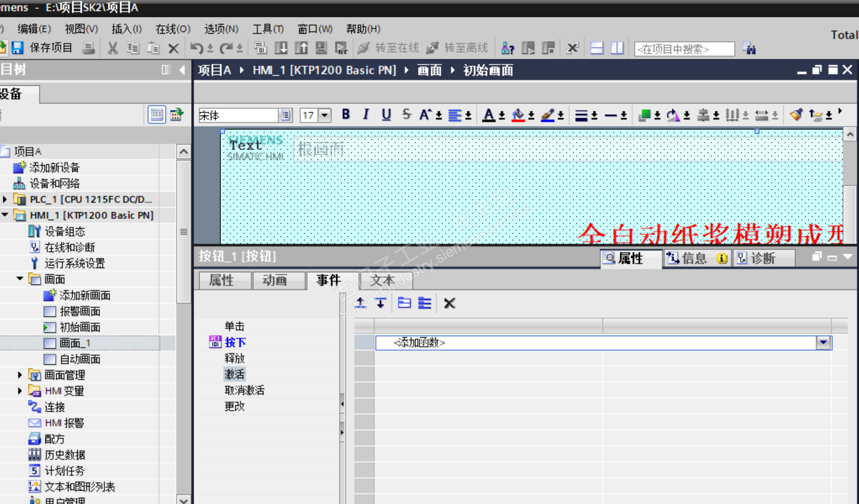Move the event function up
This screenshot has width=859, height=504.
(x=361, y=303)
